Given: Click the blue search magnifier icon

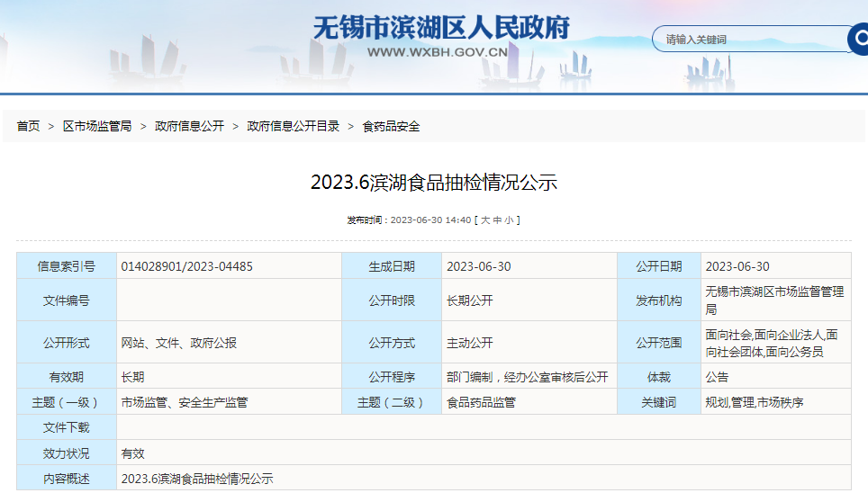Looking at the screenshot, I should tap(859, 39).
